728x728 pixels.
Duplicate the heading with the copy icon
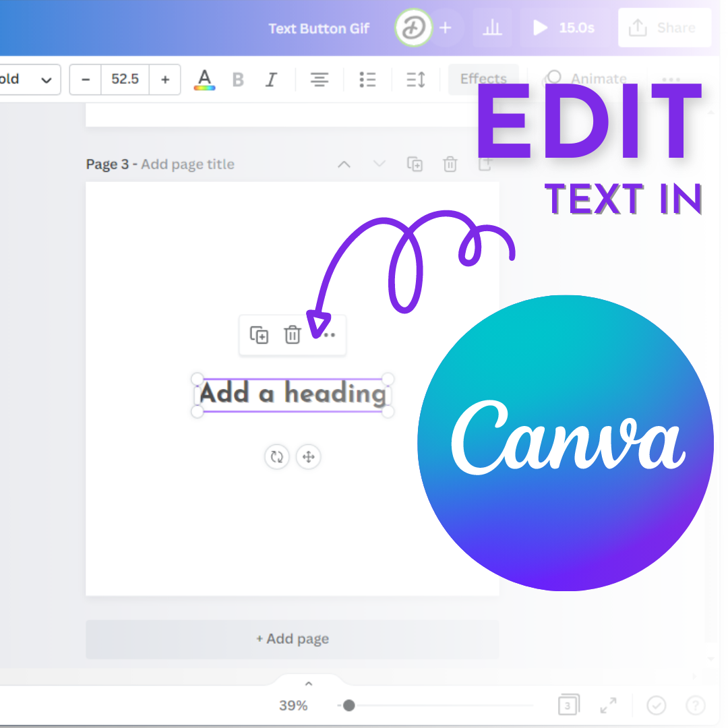pos(257,335)
